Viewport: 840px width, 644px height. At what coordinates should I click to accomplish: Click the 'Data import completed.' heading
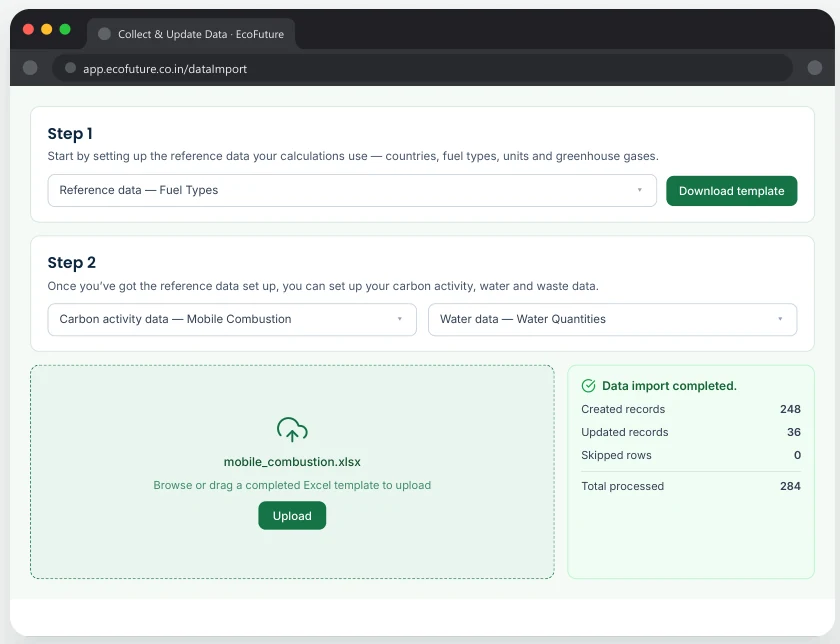[x=669, y=386]
